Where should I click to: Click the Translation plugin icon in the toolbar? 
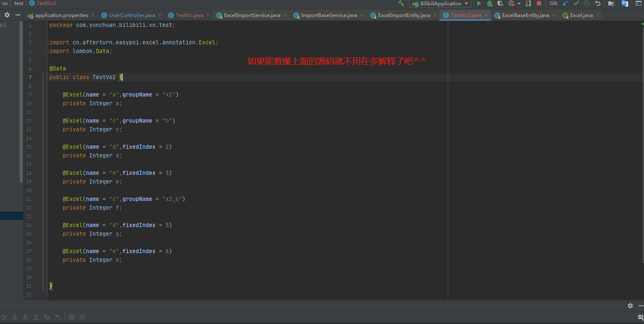[x=625, y=3]
